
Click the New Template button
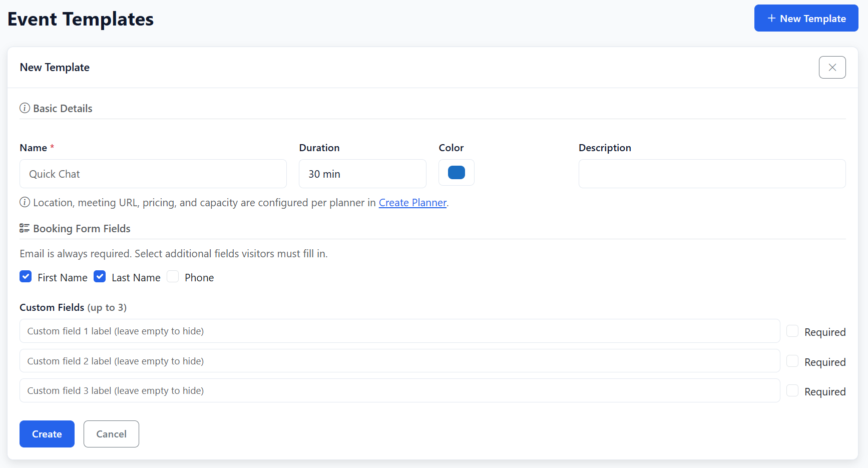click(x=806, y=19)
